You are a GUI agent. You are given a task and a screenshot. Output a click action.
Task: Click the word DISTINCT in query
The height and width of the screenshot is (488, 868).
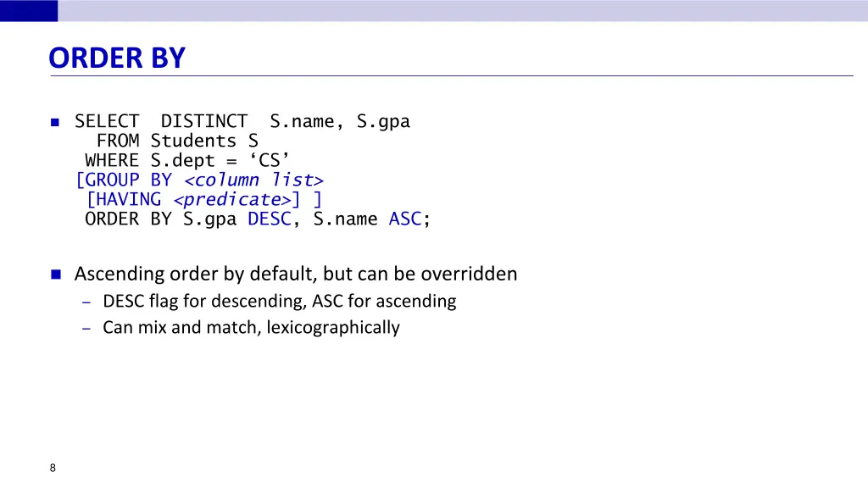coord(204,121)
